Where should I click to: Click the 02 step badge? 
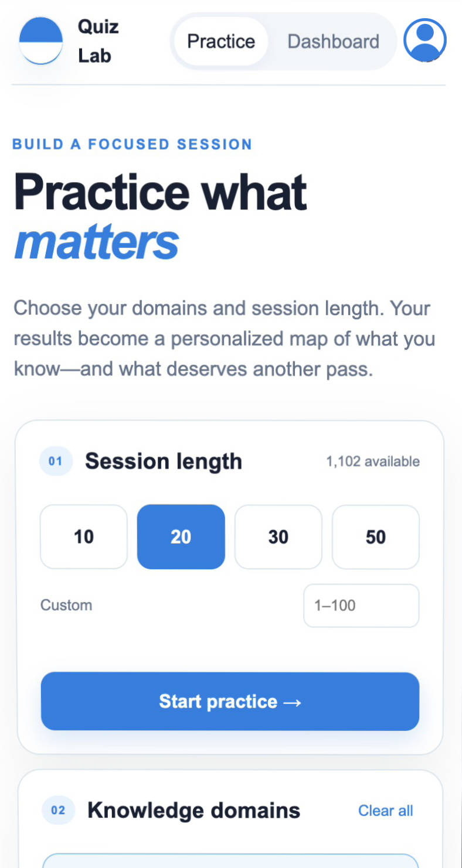[x=58, y=811]
